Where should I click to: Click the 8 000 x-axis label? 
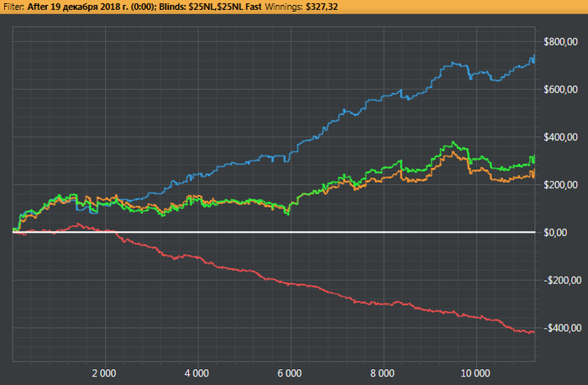pos(382,373)
